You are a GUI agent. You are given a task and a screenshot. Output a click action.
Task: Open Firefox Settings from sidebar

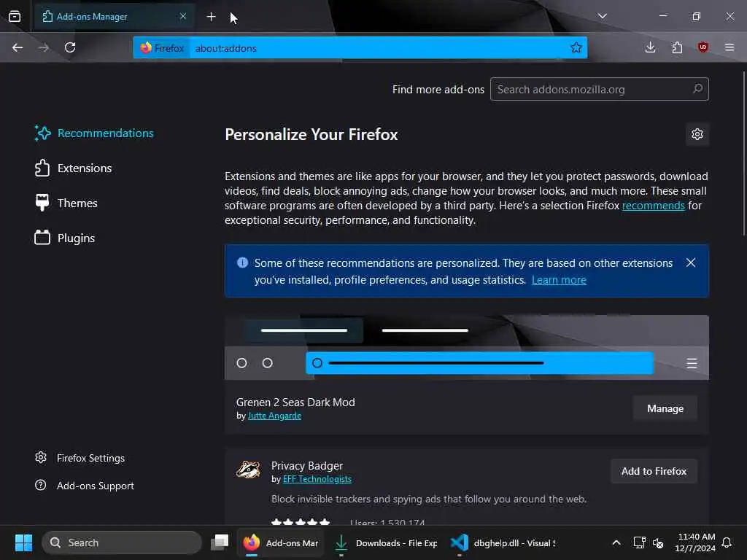80,458
